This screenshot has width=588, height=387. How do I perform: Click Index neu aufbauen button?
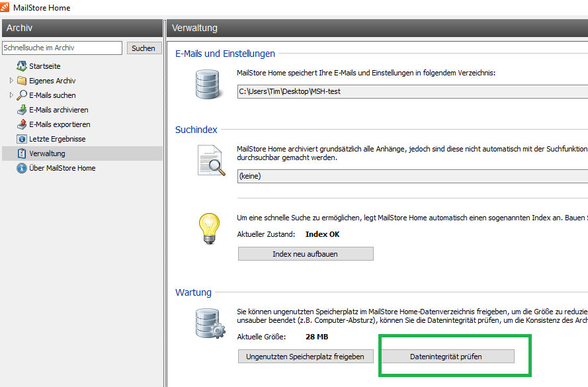tap(306, 254)
